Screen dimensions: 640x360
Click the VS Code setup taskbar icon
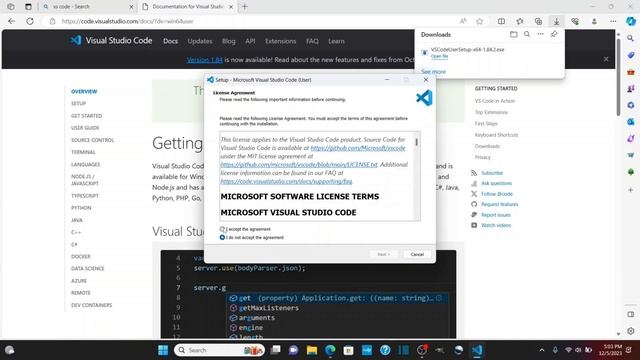477,350
